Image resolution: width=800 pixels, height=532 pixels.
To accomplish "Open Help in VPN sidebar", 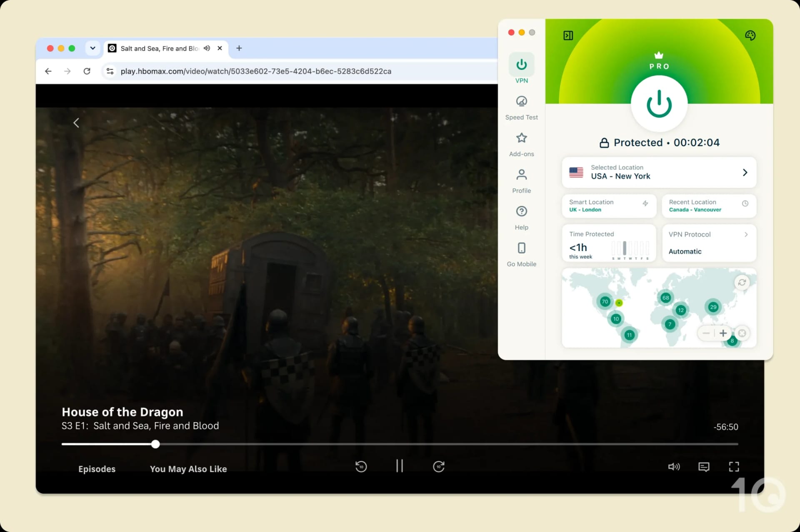I will pyautogui.click(x=521, y=218).
